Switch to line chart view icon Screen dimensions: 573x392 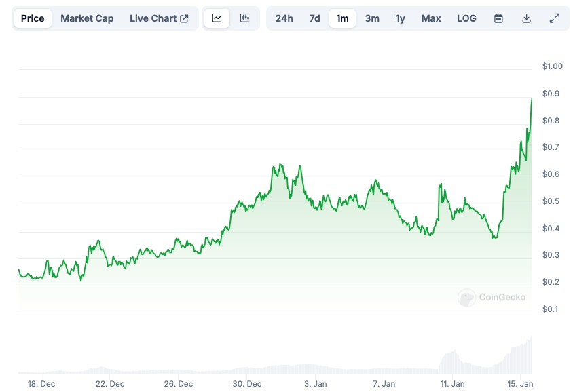(x=217, y=18)
